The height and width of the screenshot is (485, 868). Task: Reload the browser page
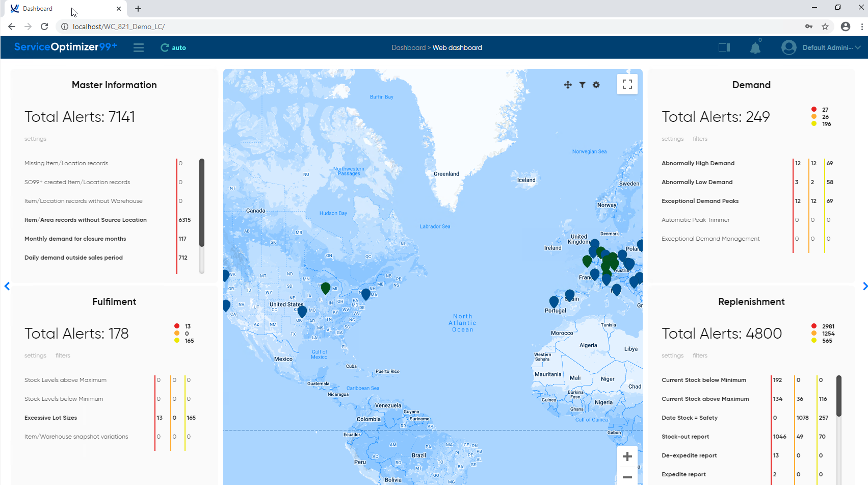44,27
